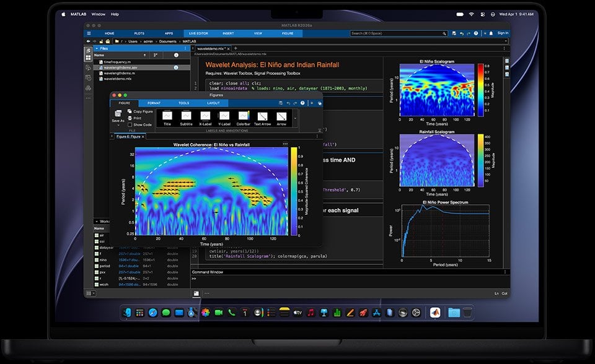Click Sign In at top right
595x364 pixels.
click(x=503, y=33)
